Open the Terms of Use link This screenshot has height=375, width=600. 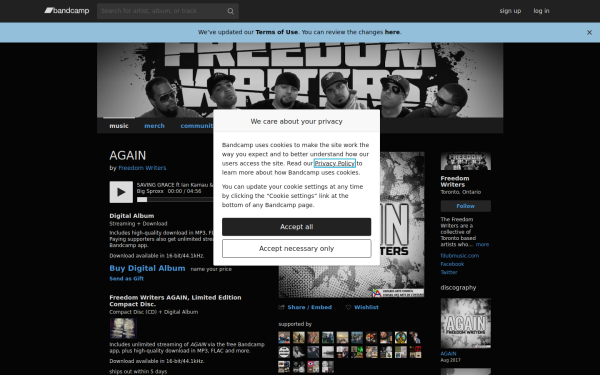pos(277,32)
